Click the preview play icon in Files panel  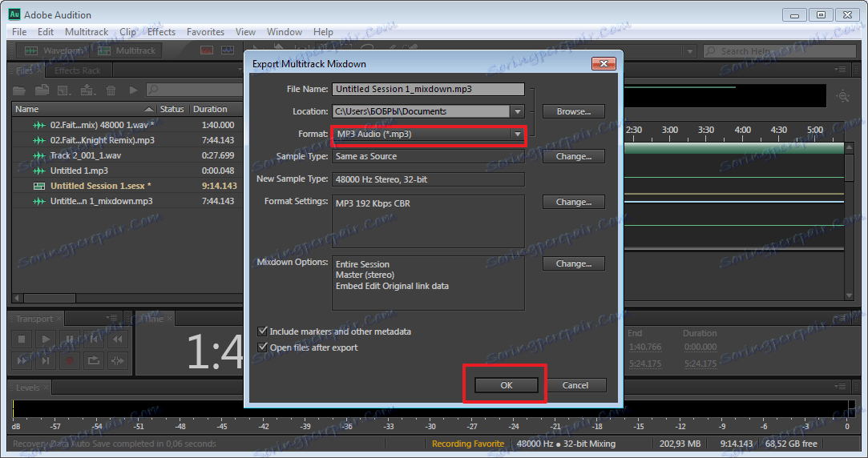tap(133, 90)
